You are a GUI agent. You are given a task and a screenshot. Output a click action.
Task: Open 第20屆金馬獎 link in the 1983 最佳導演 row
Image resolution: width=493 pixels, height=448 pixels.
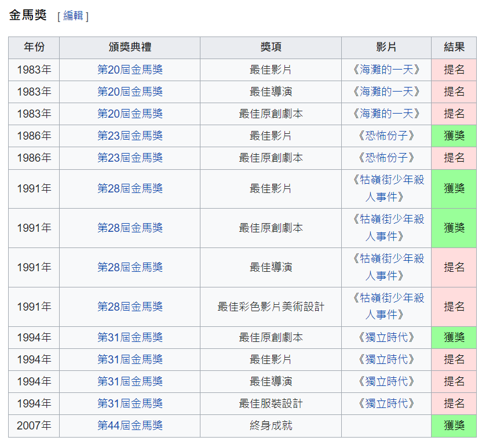130,92
